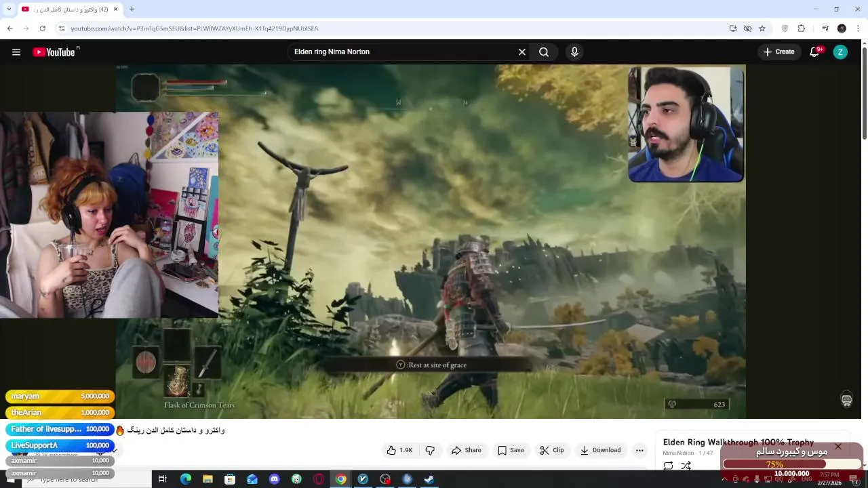Open Chrome three-dot menu
Viewport: 868px width, 488px height.
859,28
